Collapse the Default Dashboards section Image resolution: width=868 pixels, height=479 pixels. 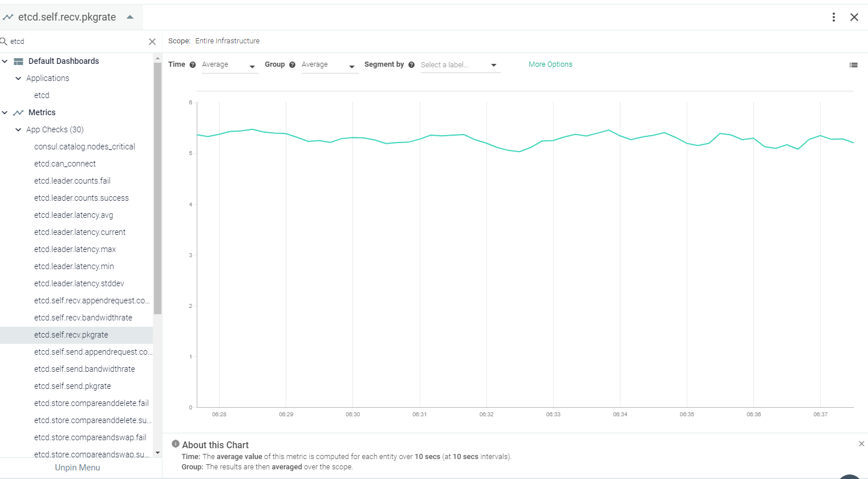pos(5,61)
